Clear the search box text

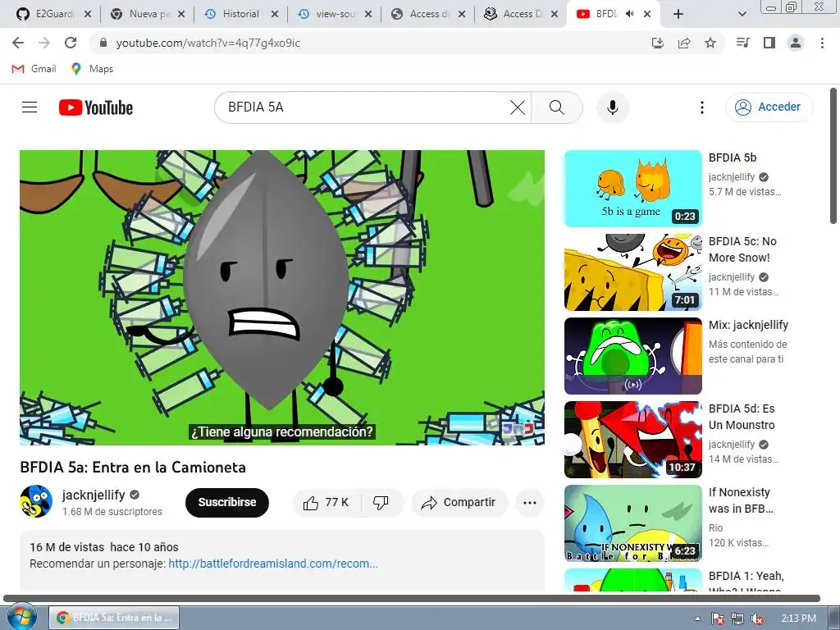pyautogui.click(x=518, y=107)
